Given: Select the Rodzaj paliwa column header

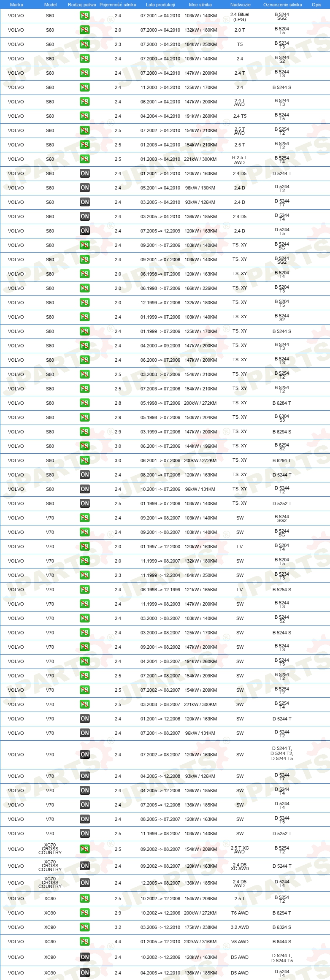Looking at the screenshot, I should click(82, 5).
